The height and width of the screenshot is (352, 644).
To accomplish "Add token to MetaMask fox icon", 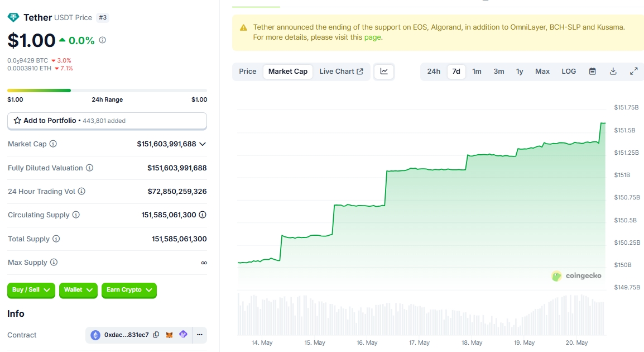I will [169, 335].
